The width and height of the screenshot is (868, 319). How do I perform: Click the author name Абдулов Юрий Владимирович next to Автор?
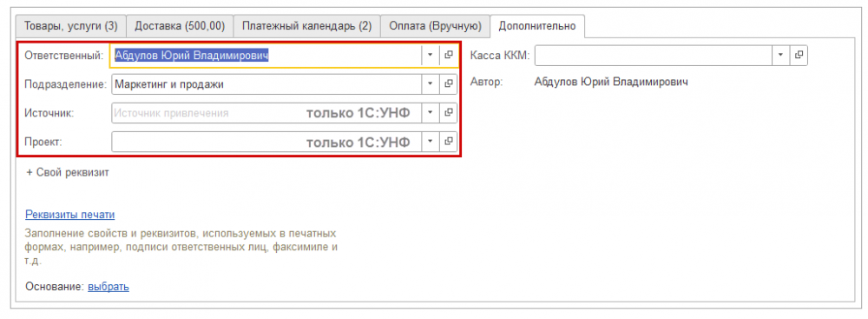click(x=611, y=83)
